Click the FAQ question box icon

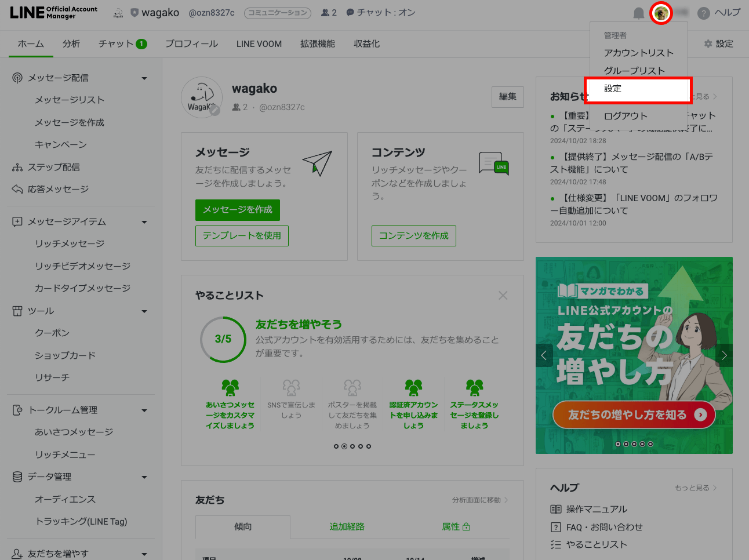(555, 527)
